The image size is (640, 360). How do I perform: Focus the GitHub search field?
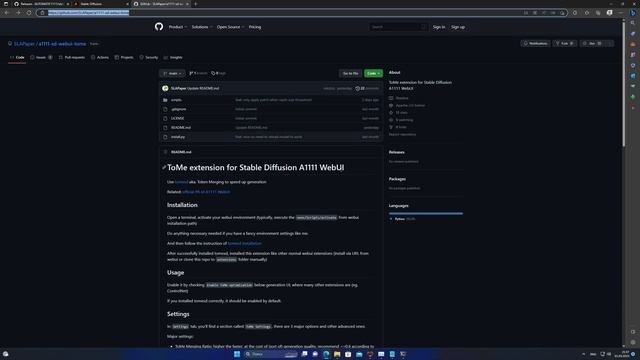coord(398,27)
